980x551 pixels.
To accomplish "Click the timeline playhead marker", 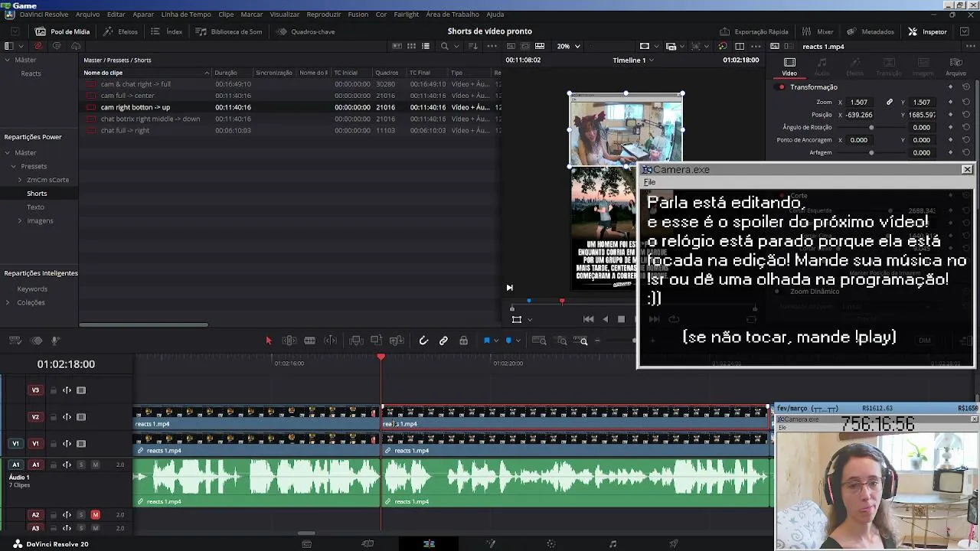I will pyautogui.click(x=381, y=357).
